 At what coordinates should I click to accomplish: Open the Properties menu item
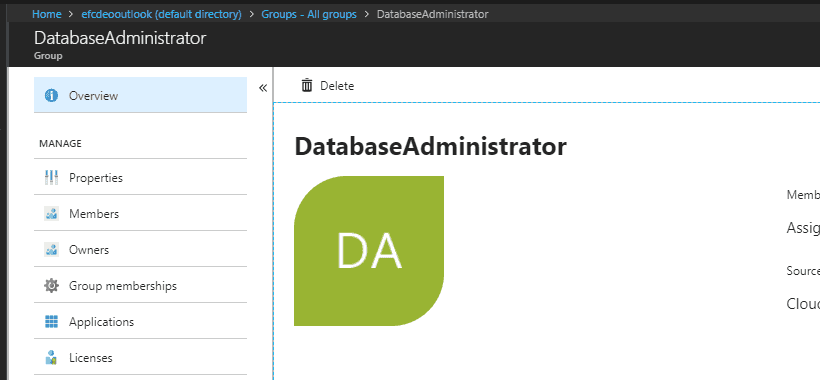[140, 178]
